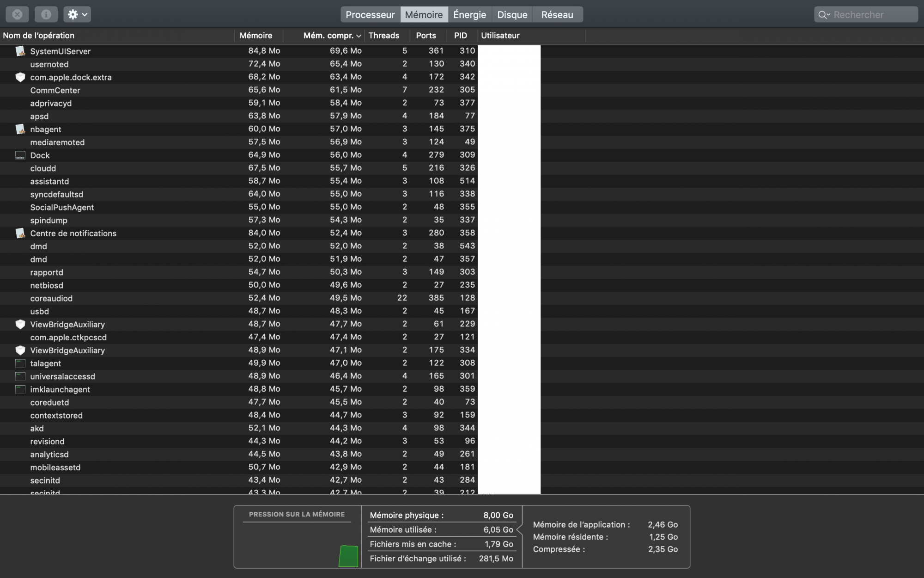
Task: Open process info with the i icon
Action: (x=46, y=14)
